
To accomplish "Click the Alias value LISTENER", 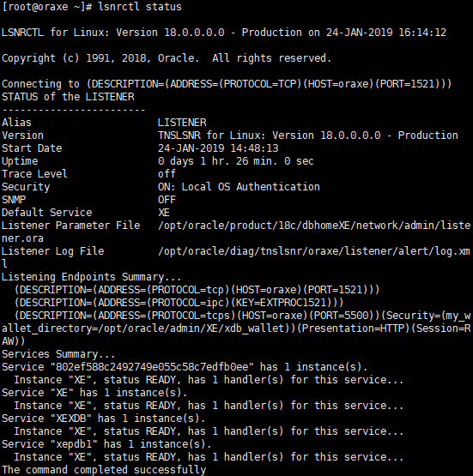I will pos(182,123).
